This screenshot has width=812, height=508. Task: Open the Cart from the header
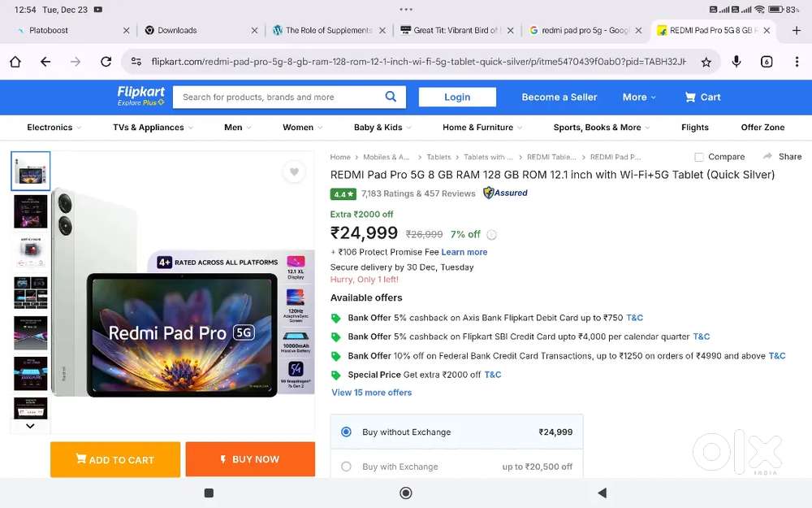[702, 97]
